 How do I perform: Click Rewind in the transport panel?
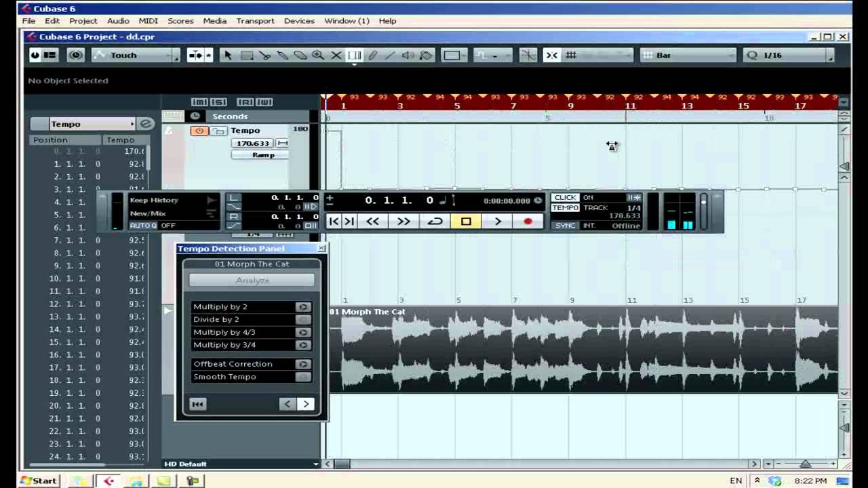coord(372,222)
